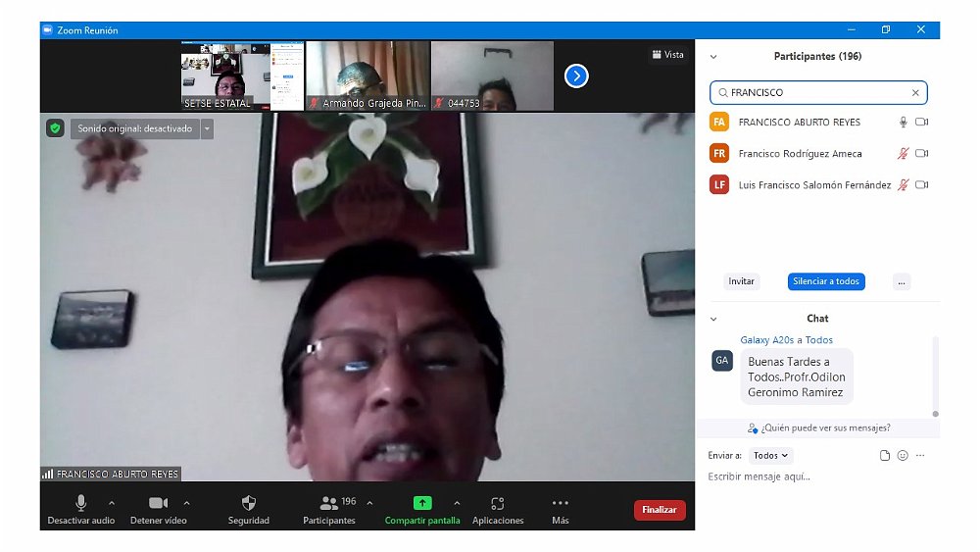Click the red Finalizar button
980x552 pixels.
click(660, 510)
